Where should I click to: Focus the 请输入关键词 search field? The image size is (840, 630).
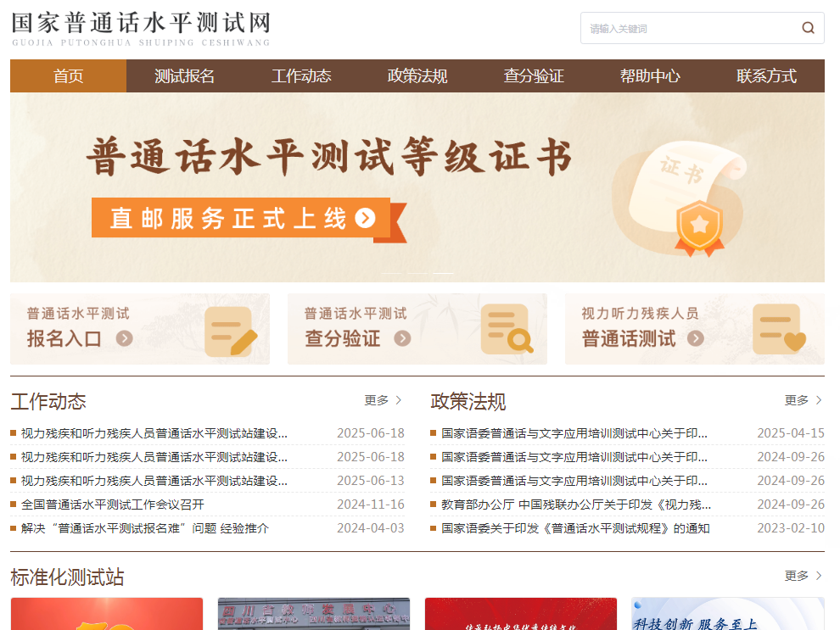click(687, 28)
